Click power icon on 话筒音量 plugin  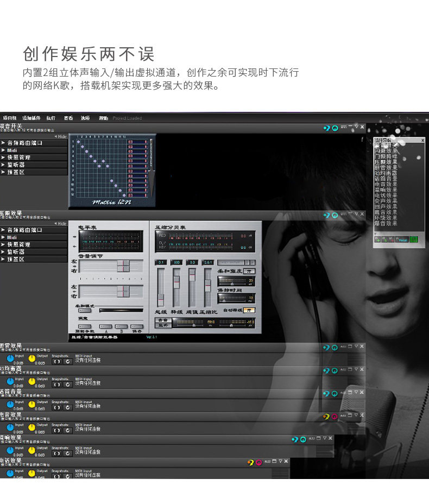335,393
